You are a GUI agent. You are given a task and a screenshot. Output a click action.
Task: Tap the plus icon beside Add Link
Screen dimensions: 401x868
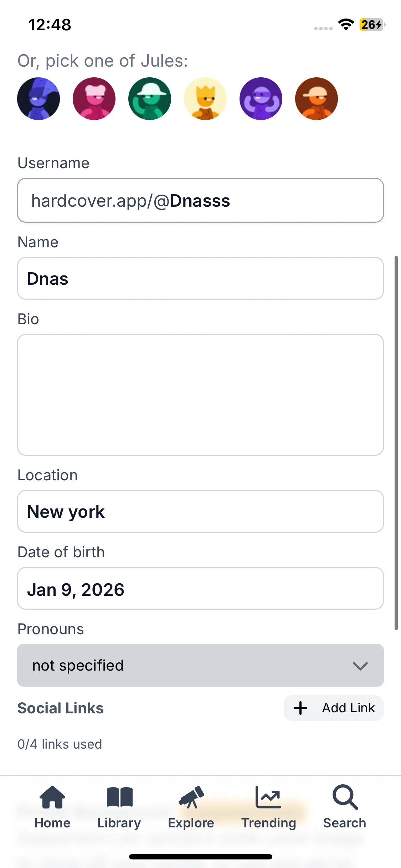[300, 708]
